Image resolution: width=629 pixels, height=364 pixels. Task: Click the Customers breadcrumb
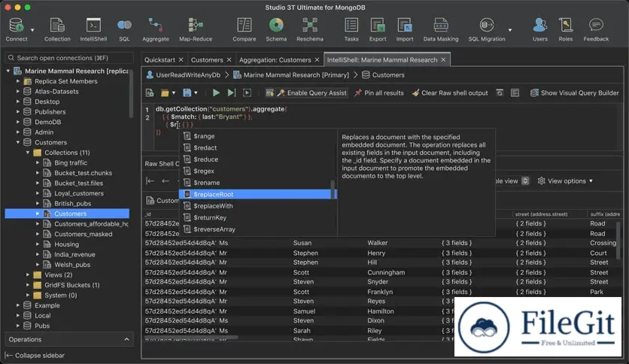point(383,75)
